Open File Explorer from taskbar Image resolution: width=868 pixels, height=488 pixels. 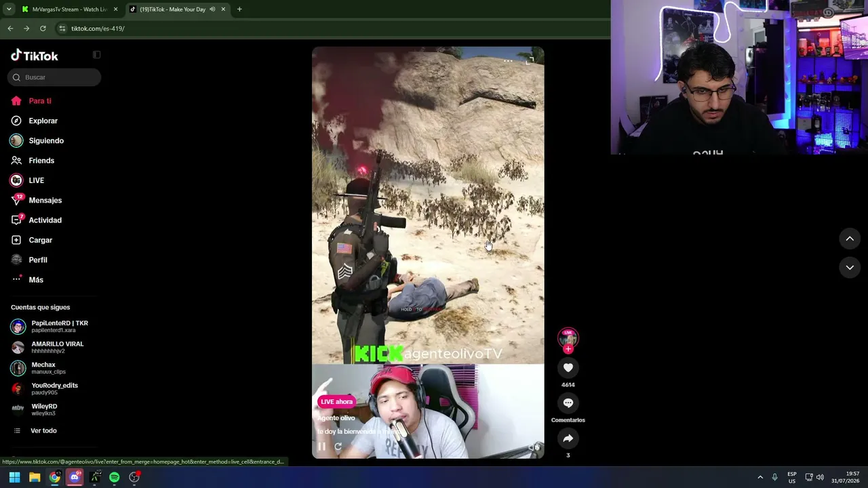pyautogui.click(x=35, y=477)
